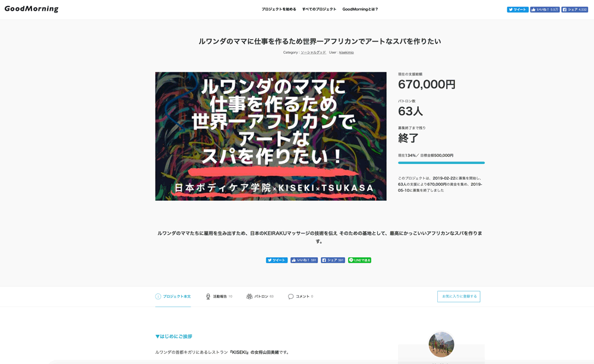Viewport: 594px width, 364px height.
Task: Click the kisekimio user link
Action: [x=346, y=53]
